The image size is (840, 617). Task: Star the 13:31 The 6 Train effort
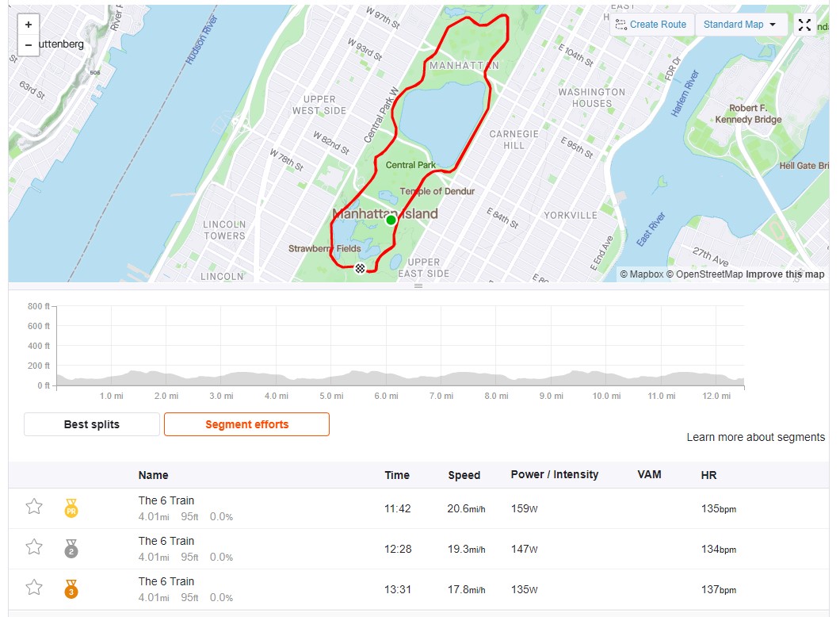point(34,587)
